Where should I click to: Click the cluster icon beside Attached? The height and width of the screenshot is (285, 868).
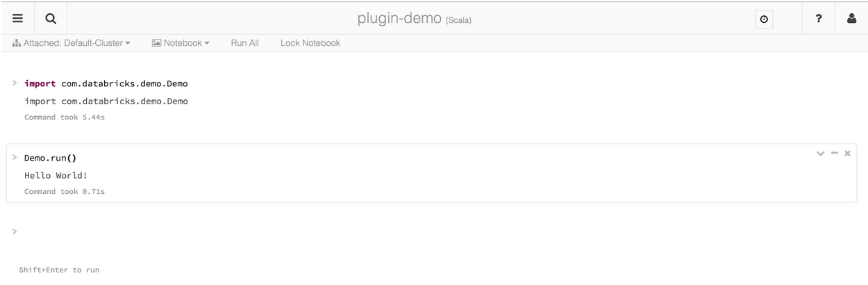[x=17, y=43]
